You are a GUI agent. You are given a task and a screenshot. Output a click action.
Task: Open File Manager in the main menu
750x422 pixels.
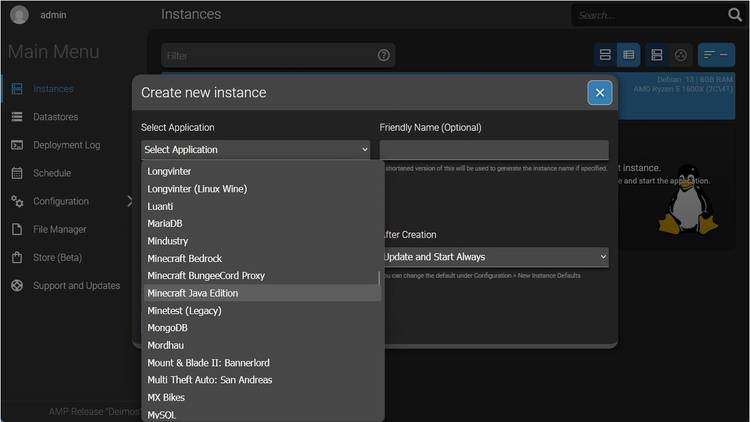(59, 230)
